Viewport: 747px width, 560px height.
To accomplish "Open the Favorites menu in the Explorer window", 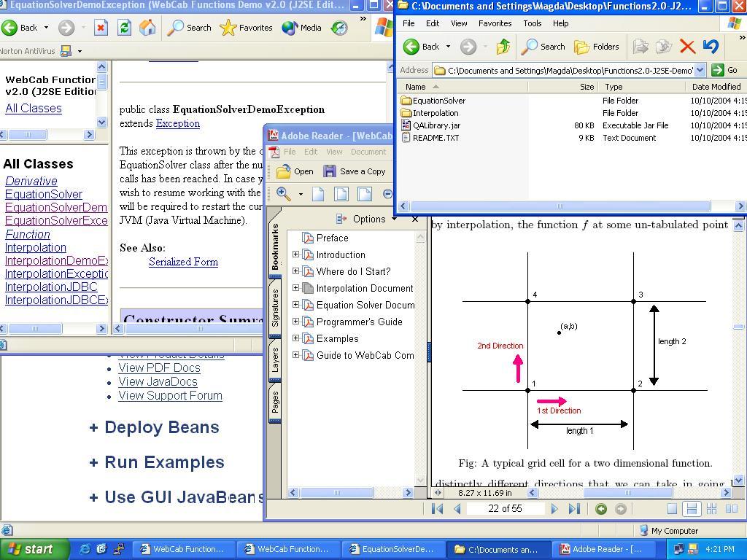I will click(495, 23).
